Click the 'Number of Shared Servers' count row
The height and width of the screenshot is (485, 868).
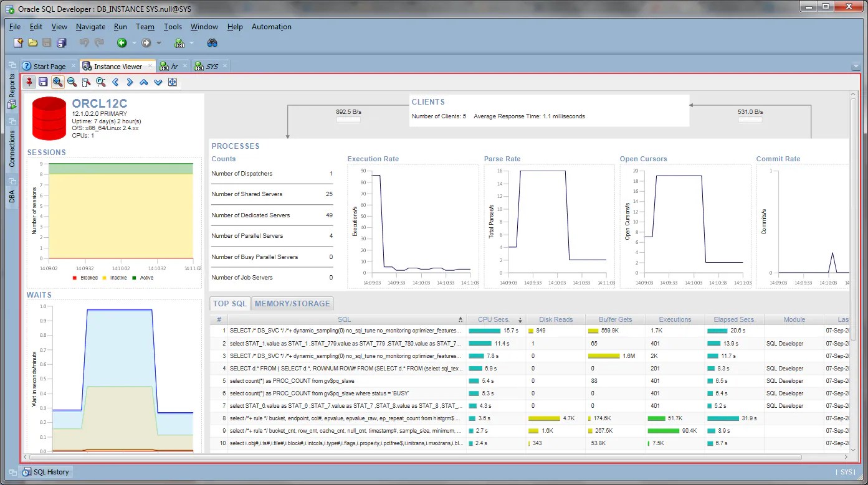tap(272, 194)
